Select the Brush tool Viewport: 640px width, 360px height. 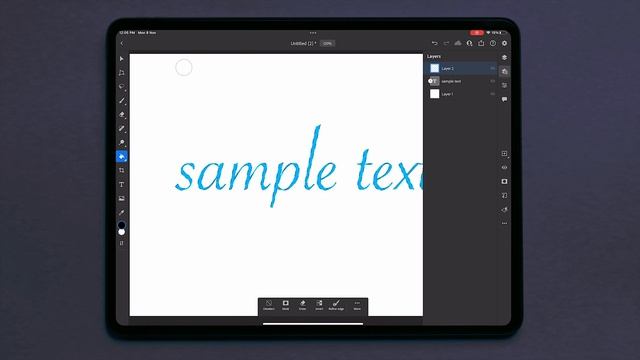122,100
